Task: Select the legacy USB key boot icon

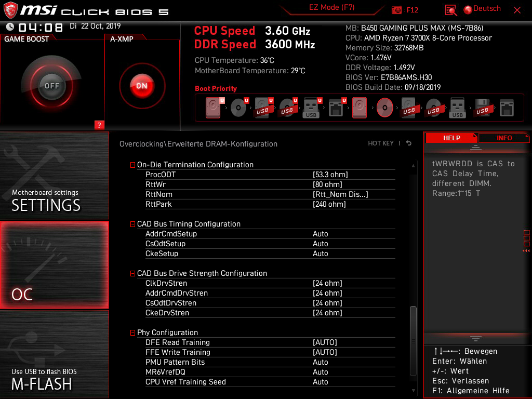Action: coord(458,108)
